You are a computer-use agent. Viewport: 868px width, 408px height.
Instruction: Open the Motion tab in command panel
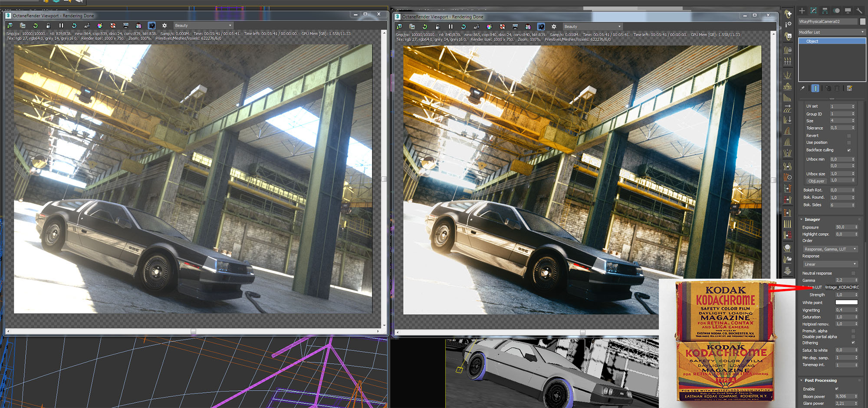(x=836, y=11)
